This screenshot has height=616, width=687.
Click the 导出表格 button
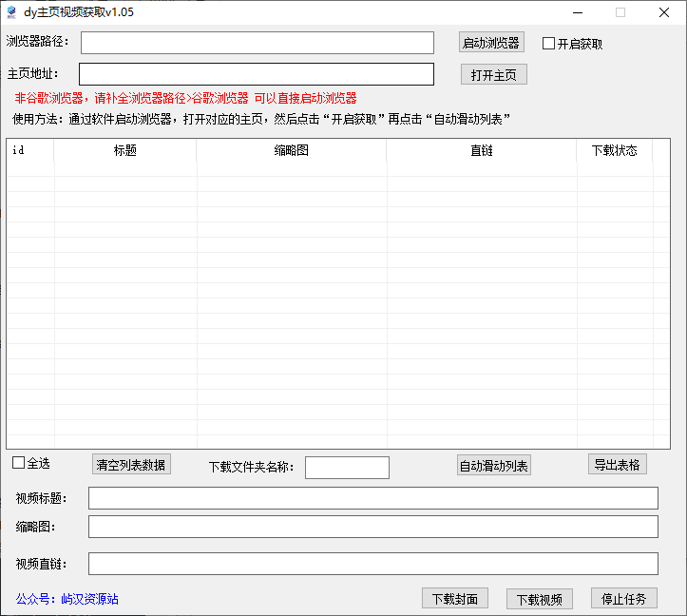coord(617,464)
